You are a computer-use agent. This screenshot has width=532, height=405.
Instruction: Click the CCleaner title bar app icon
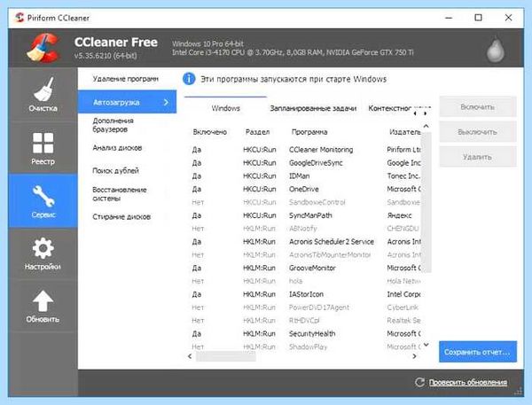coord(20,18)
